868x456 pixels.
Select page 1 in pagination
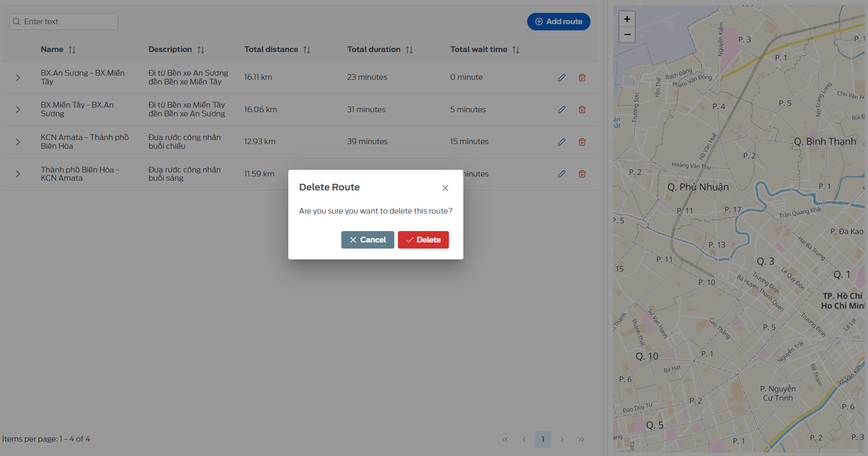point(543,440)
